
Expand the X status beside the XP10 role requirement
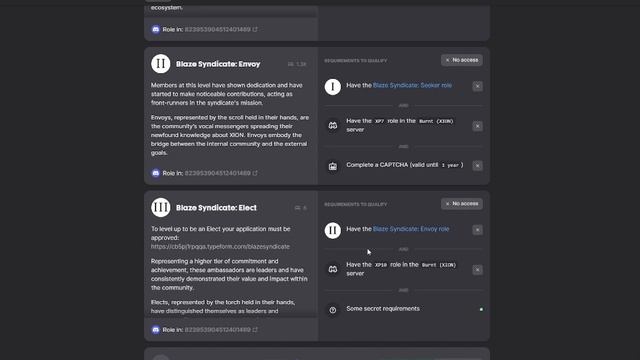pyautogui.click(x=477, y=270)
